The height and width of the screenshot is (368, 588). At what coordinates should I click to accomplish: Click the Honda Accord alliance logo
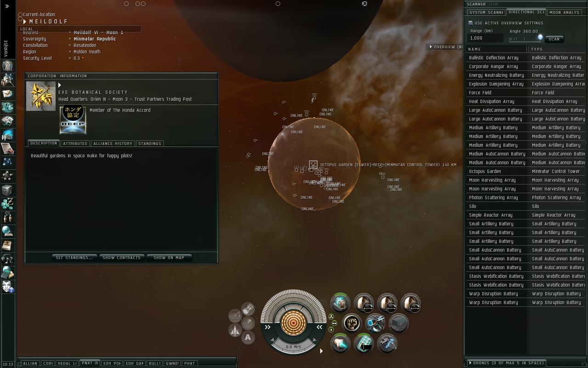coord(73,120)
